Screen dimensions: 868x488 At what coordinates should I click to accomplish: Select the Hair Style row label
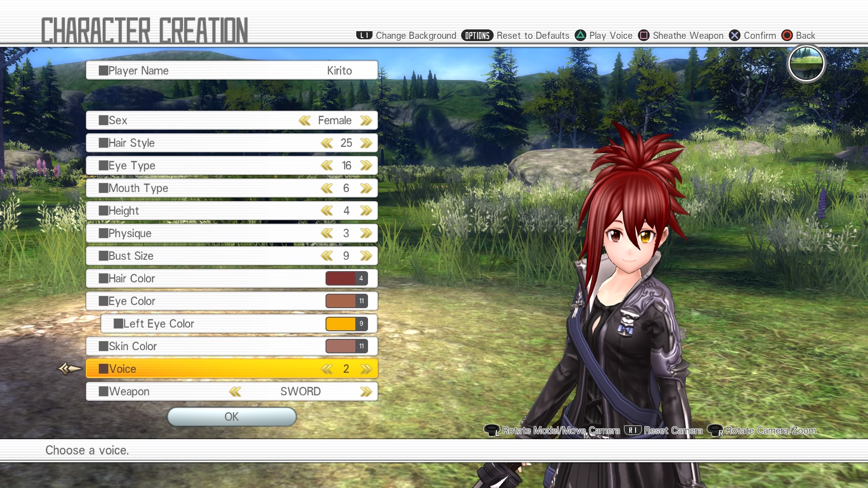pyautogui.click(x=132, y=143)
